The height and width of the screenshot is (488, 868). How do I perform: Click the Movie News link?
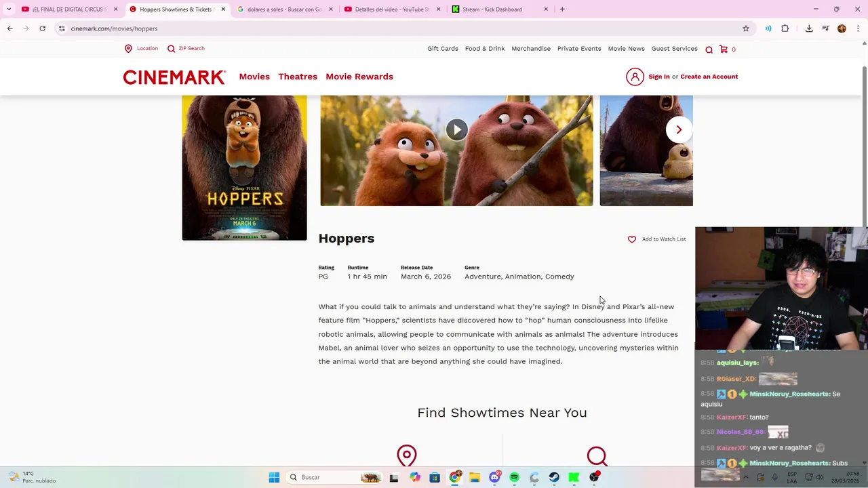pyautogui.click(x=626, y=49)
